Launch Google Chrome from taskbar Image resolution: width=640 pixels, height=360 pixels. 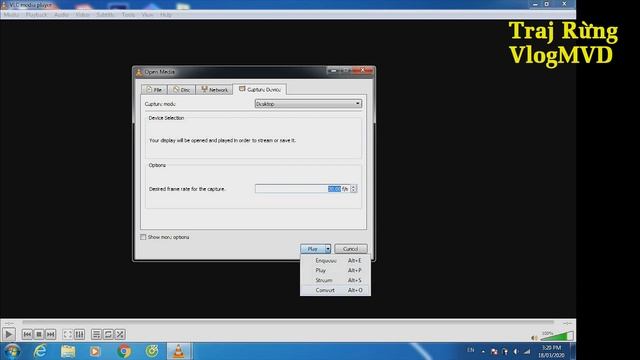(124, 351)
